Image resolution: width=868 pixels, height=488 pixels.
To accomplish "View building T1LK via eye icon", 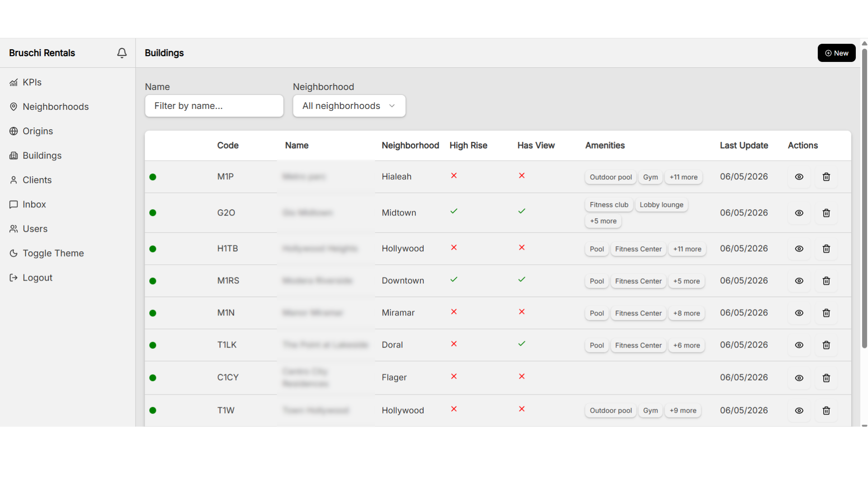I will pyautogui.click(x=799, y=345).
